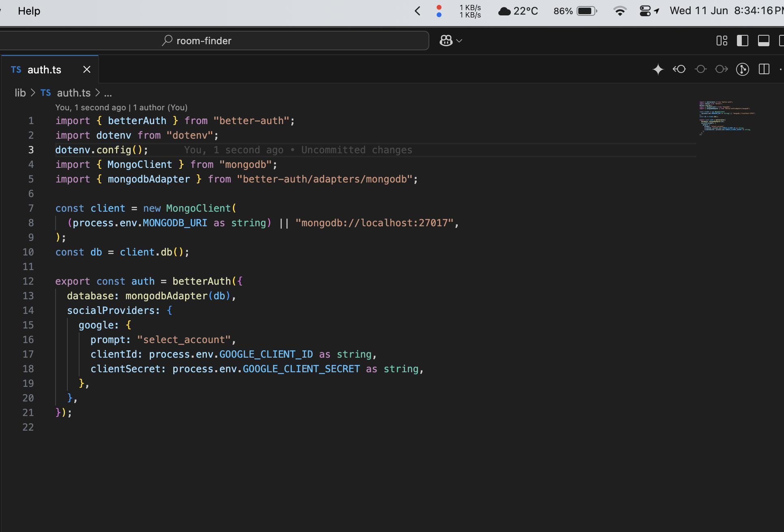Screen dimensions: 784x532
Task: Click on client.db() in line 10
Action: coord(155,252)
